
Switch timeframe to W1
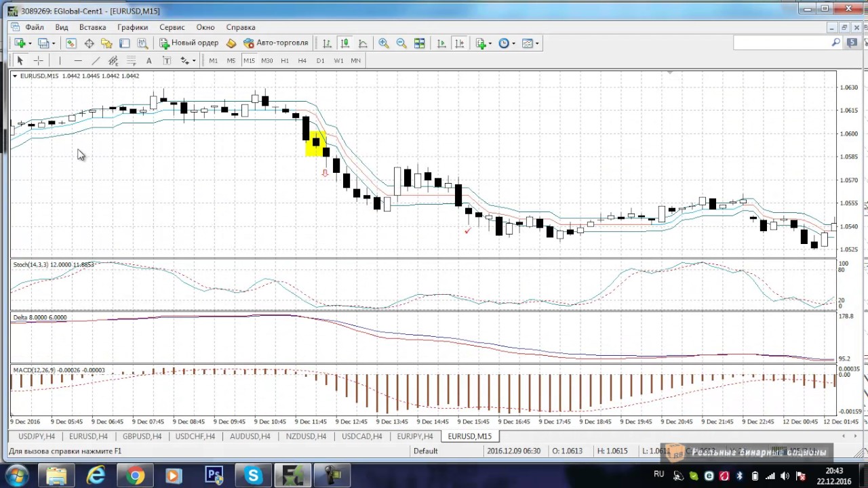tap(338, 60)
